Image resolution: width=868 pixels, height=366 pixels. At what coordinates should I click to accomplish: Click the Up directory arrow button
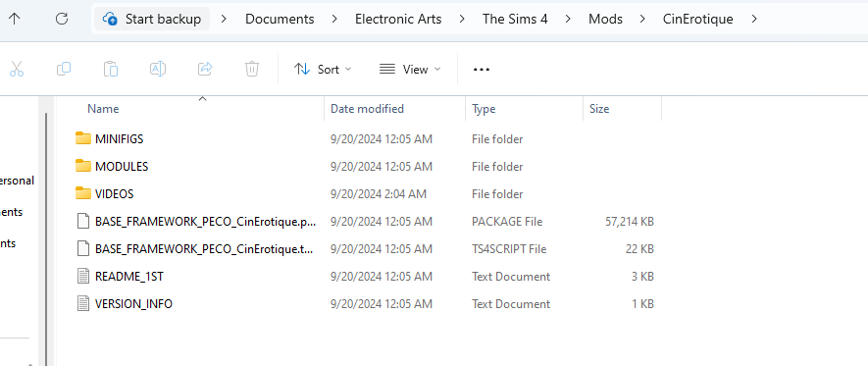[x=15, y=19]
